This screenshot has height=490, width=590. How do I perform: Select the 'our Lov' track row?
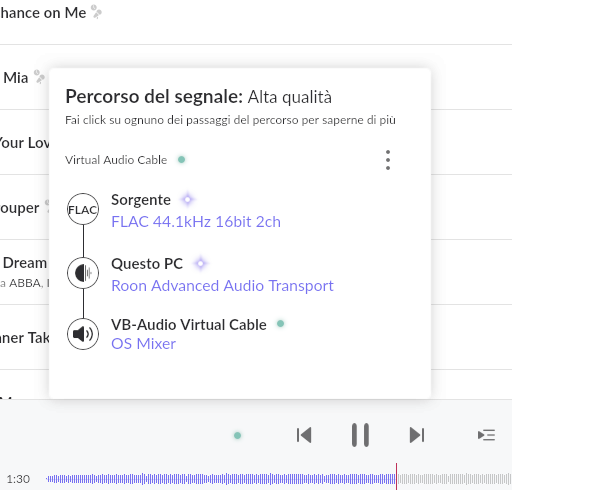pos(24,143)
